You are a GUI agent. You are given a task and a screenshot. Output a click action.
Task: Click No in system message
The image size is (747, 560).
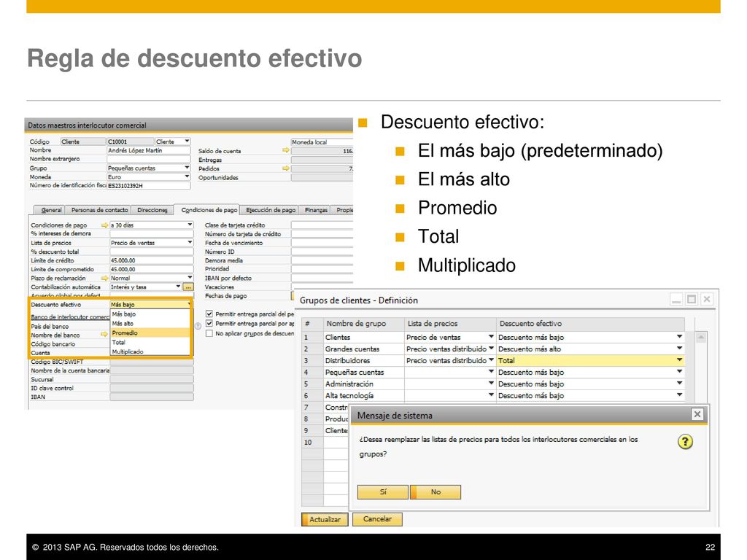[436, 492]
